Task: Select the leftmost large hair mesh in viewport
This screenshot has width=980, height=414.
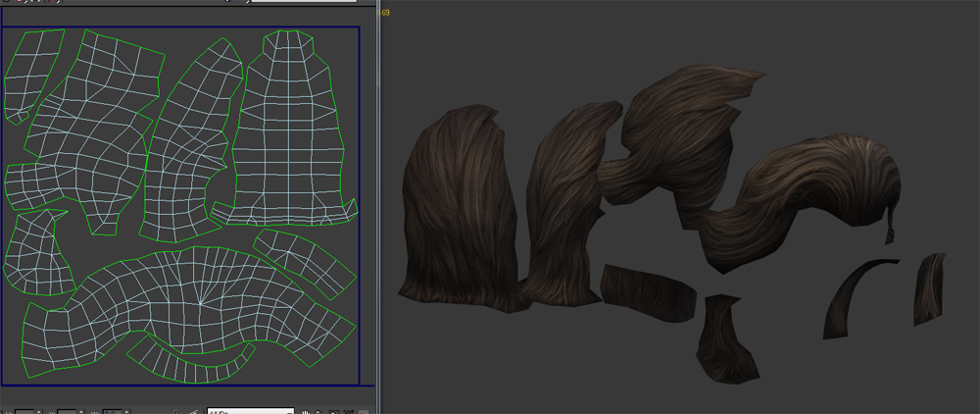Action: tap(460, 210)
